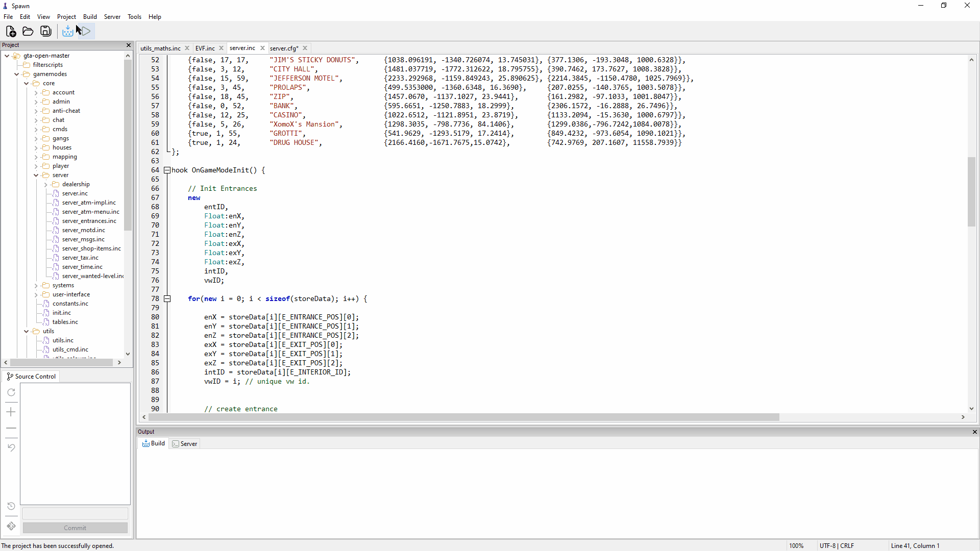This screenshot has height=551, width=980.
Task: Open the Tools menu
Action: pos(134,17)
